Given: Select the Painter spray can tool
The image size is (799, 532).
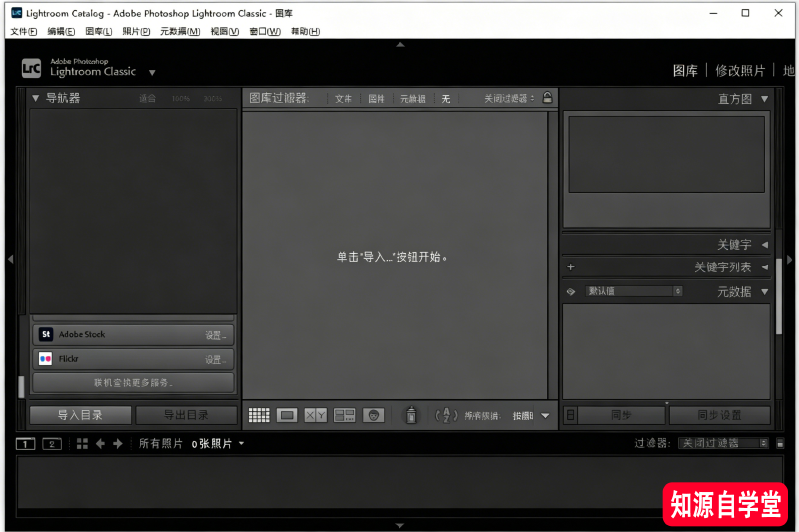Looking at the screenshot, I should click(x=411, y=415).
